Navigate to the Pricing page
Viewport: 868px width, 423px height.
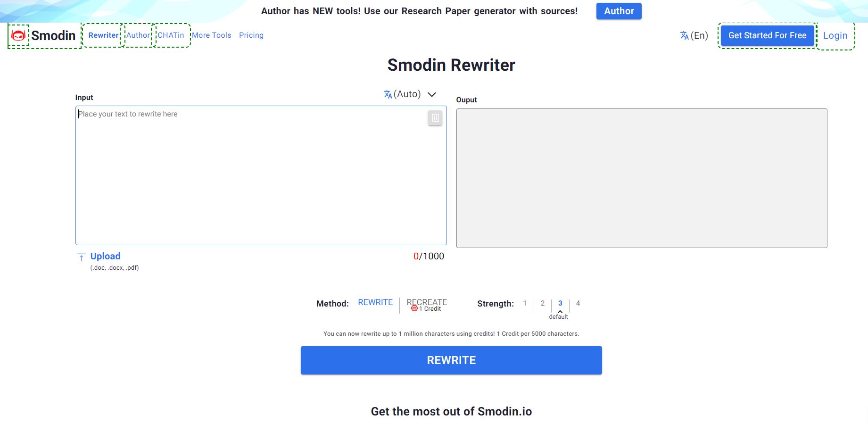pyautogui.click(x=251, y=35)
